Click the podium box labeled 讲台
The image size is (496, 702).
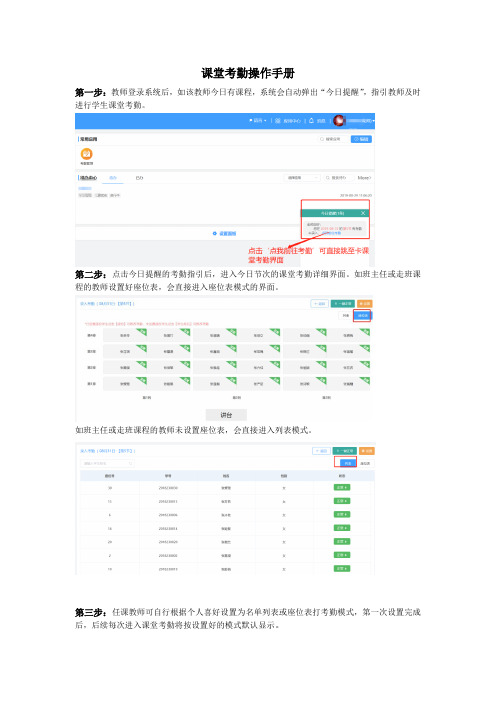pyautogui.click(x=226, y=415)
